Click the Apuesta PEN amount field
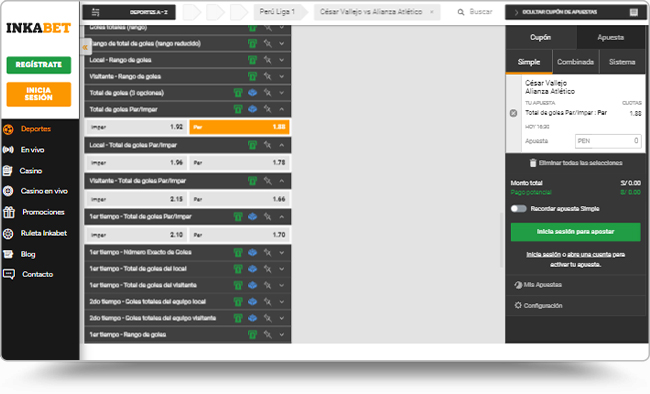Screen dimensions: 650x394 coord(608,141)
